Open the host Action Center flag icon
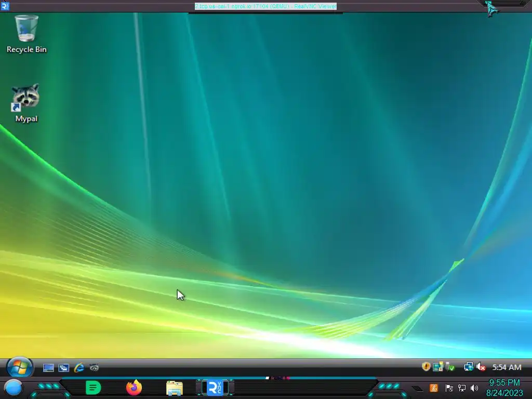 pyautogui.click(x=449, y=388)
